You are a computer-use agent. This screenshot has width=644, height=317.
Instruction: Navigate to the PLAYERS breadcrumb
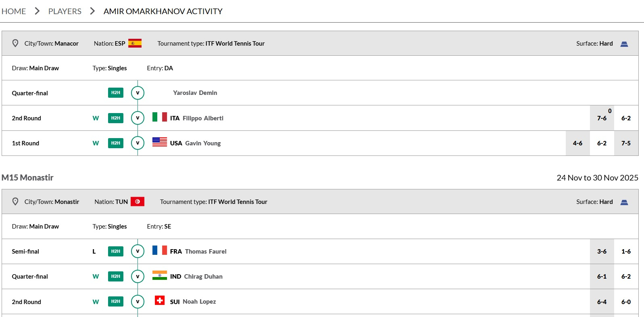pos(65,11)
